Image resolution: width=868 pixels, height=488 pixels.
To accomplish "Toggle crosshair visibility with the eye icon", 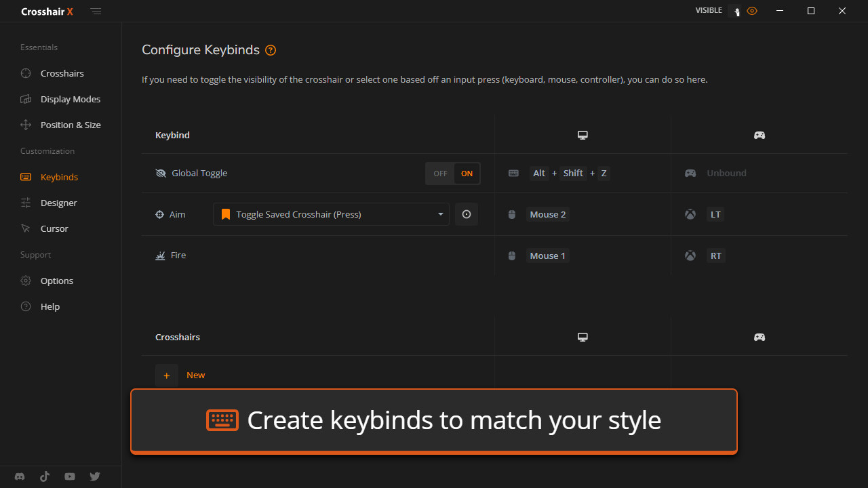I will (x=751, y=11).
